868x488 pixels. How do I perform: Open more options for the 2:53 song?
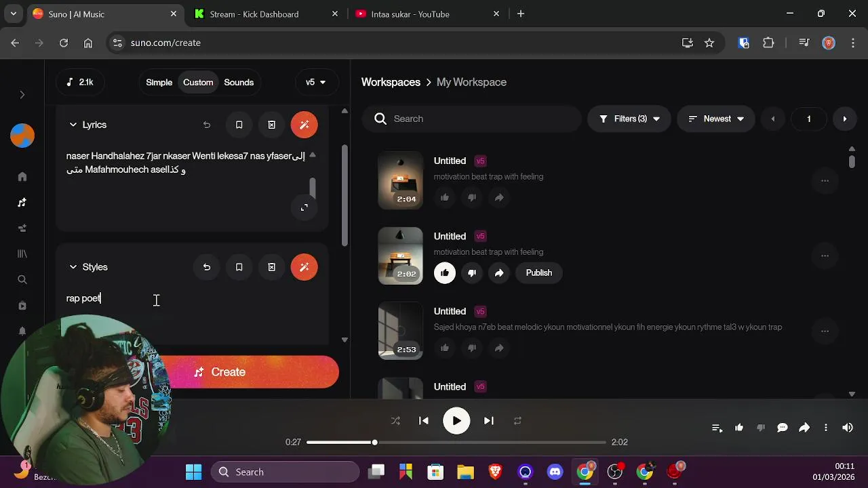[825, 331]
